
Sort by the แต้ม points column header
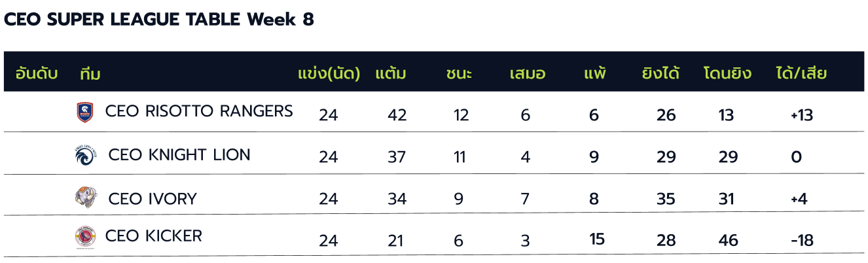(x=391, y=73)
